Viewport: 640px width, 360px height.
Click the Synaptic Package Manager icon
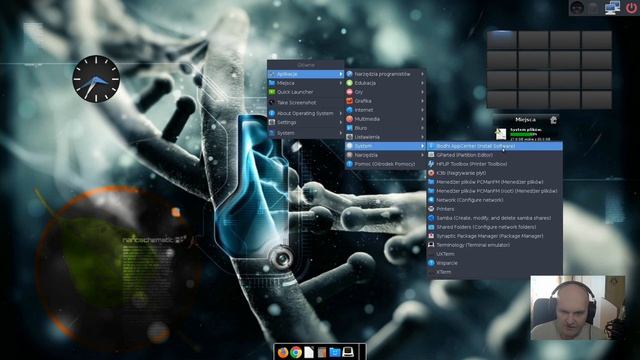[x=431, y=236]
